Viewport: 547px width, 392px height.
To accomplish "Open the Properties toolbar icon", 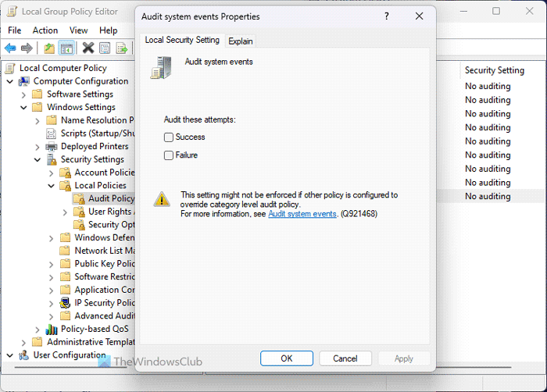I will point(105,48).
